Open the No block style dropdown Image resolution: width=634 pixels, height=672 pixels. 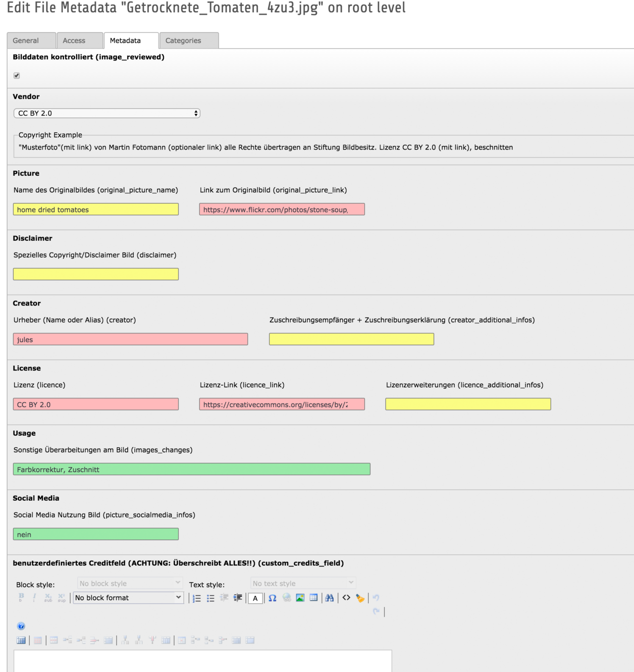(x=130, y=583)
